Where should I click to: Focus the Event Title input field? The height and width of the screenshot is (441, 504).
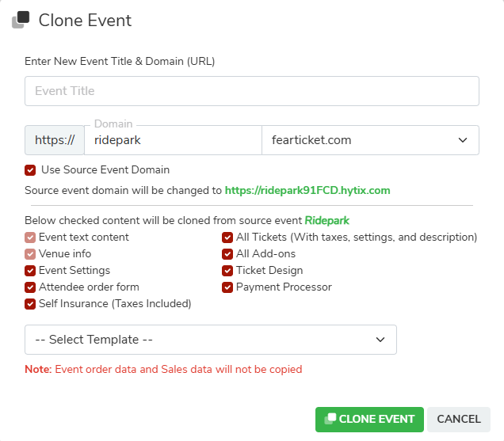252,91
